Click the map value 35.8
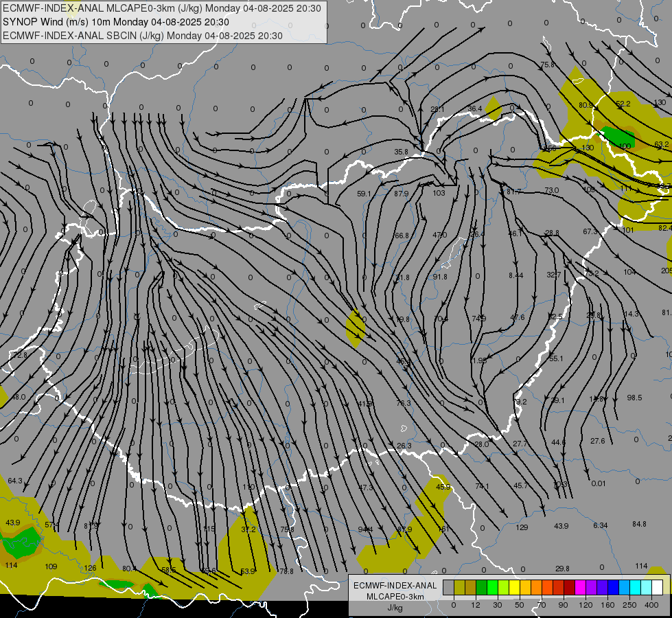 [401, 152]
